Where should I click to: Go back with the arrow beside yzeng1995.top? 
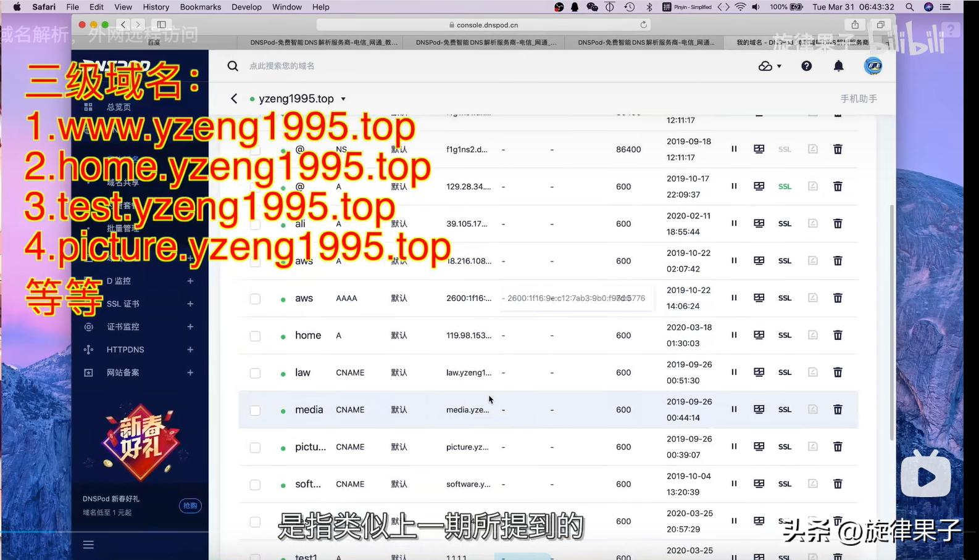[234, 99]
